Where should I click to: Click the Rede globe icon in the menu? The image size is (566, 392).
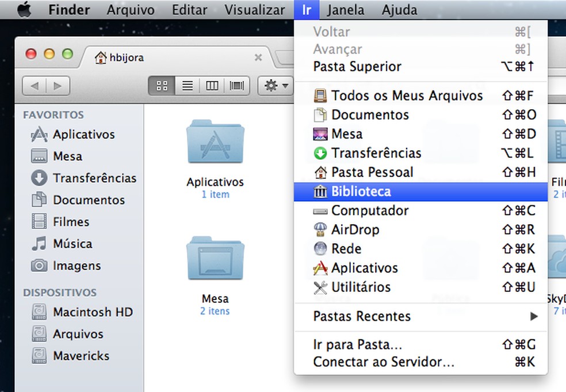320,249
